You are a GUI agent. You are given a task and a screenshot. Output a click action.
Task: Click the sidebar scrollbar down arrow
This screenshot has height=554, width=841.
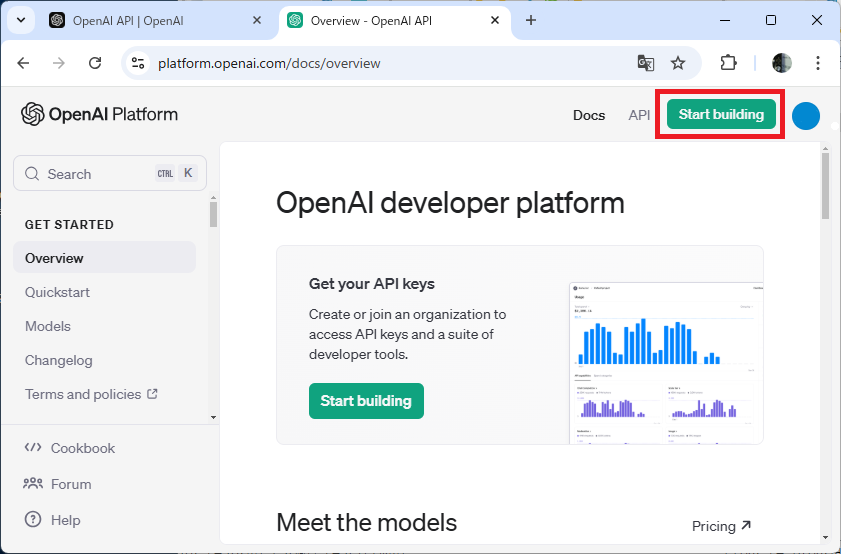pyautogui.click(x=213, y=417)
